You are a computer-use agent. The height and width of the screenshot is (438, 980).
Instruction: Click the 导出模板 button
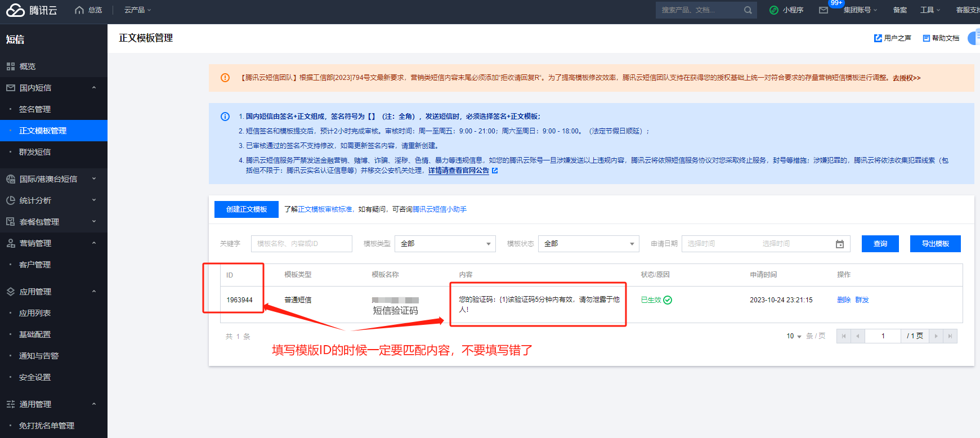point(936,244)
